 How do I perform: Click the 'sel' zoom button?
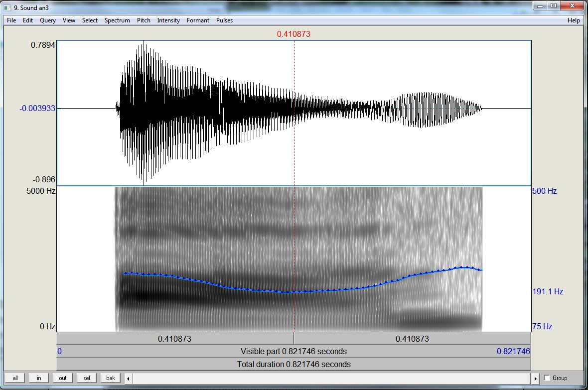87,378
